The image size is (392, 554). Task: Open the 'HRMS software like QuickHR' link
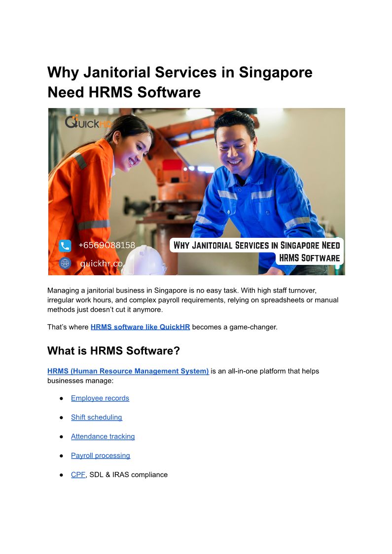[x=140, y=327]
